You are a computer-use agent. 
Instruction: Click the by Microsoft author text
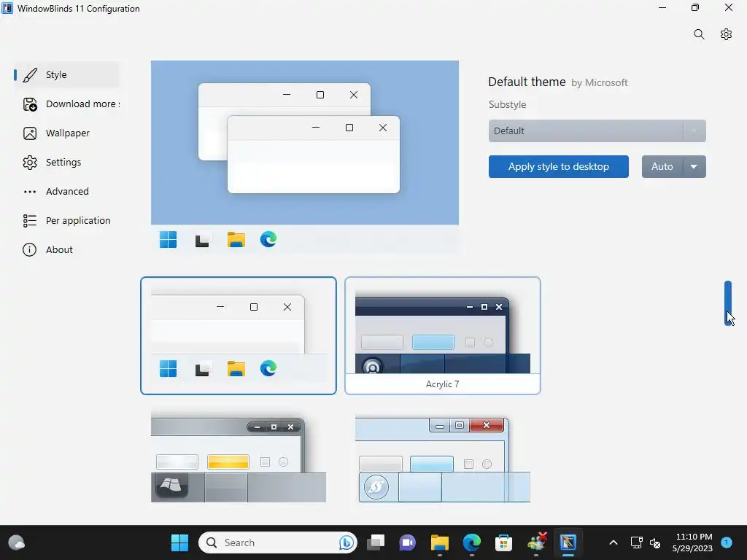point(600,83)
